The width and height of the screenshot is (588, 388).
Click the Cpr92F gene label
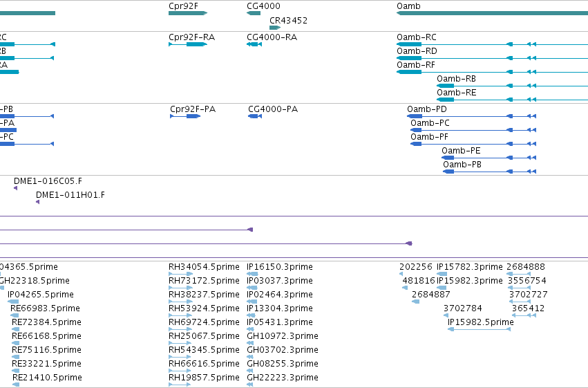[x=183, y=6]
